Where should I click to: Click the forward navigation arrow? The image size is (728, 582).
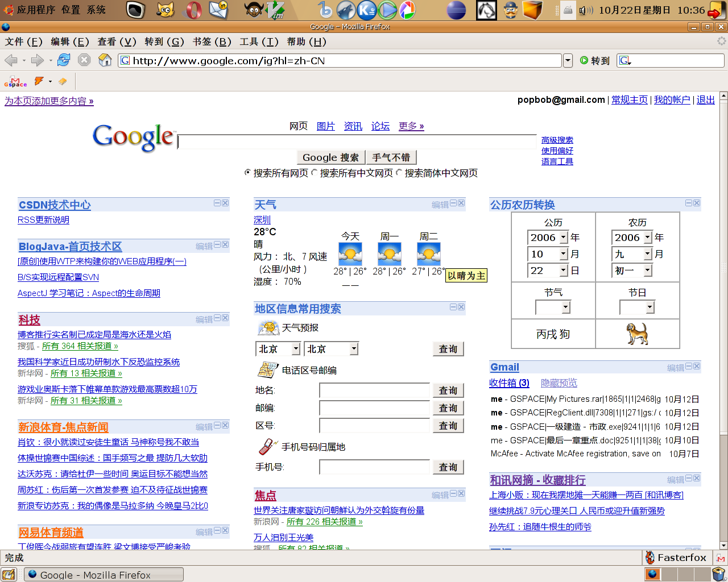click(x=38, y=60)
